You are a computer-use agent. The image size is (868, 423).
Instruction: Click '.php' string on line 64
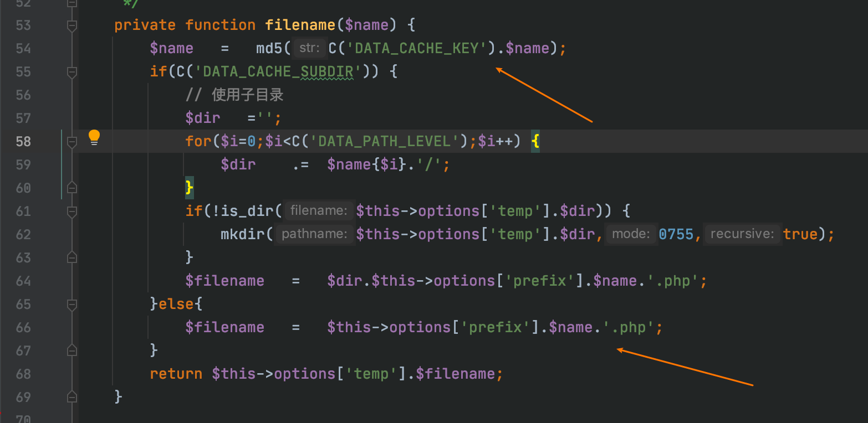coord(672,281)
